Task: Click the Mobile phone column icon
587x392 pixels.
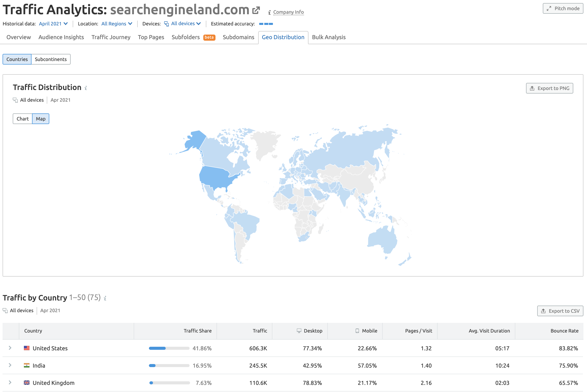Action: click(357, 331)
